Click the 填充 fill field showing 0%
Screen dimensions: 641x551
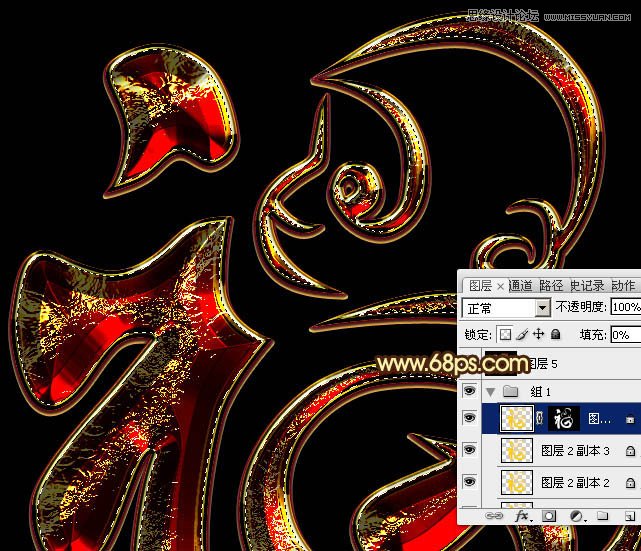point(625,335)
